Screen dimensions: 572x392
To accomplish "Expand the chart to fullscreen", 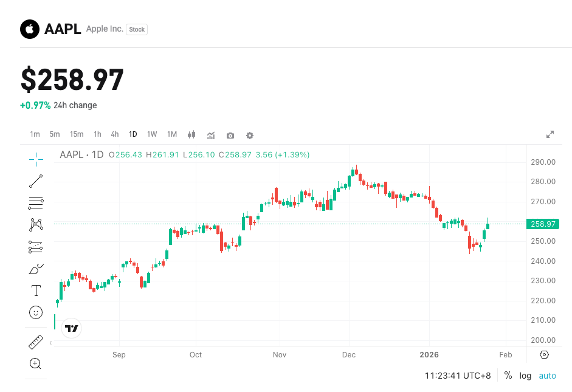I will [x=550, y=133].
